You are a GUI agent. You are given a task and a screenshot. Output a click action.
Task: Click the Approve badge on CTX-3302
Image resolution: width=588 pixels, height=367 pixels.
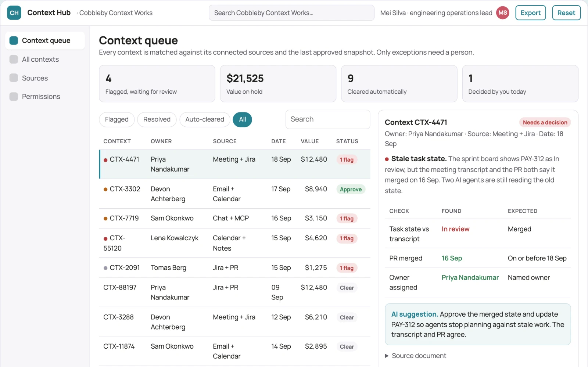coord(351,190)
